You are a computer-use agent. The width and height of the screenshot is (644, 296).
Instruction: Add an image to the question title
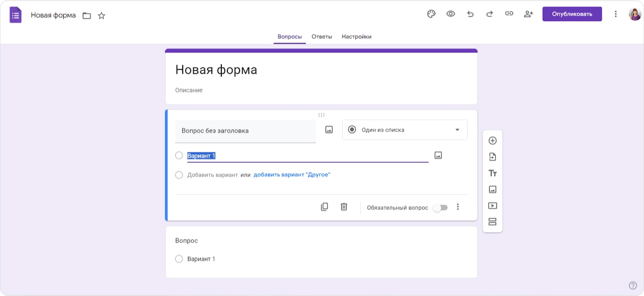(x=329, y=130)
